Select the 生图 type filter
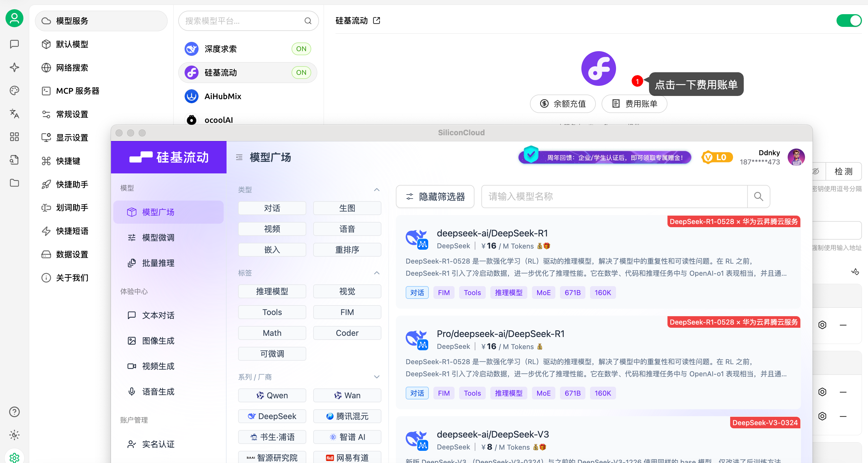 347,208
